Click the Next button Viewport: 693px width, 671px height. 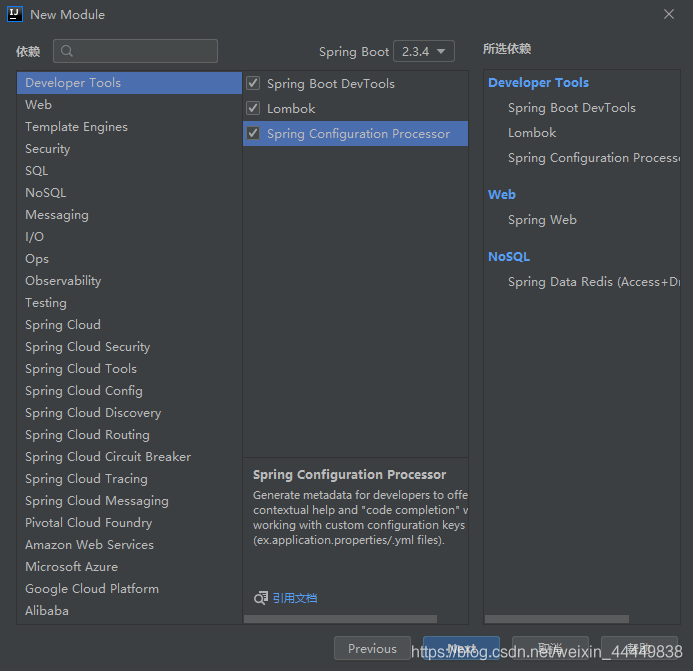(x=461, y=648)
